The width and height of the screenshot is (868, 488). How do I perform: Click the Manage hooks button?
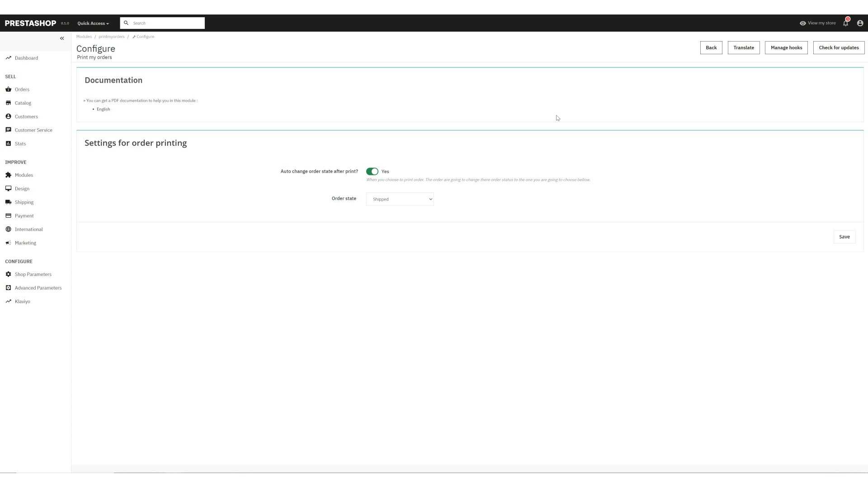pos(786,48)
